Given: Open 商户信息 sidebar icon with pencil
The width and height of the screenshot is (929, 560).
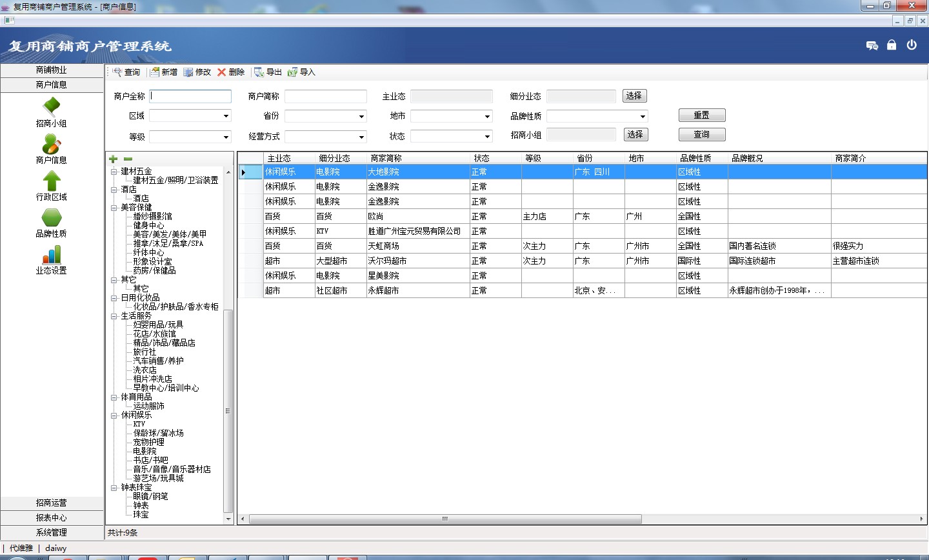Looking at the screenshot, I should 52,144.
